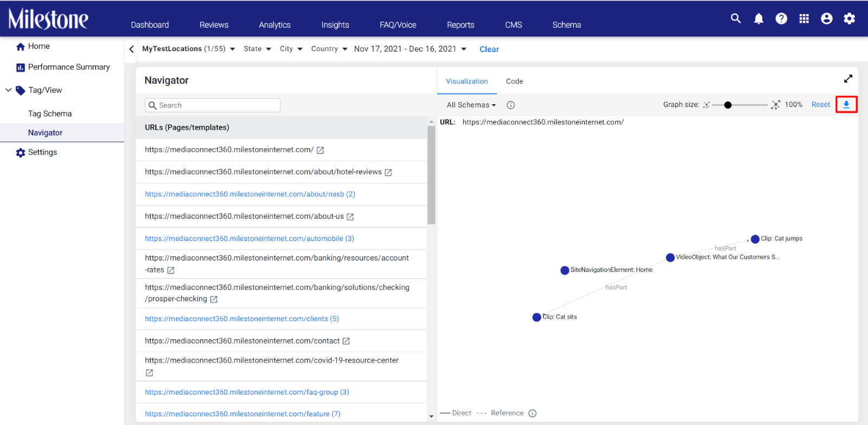Open the user account icon
Viewport: 868px width, 425px height.
pos(827,19)
